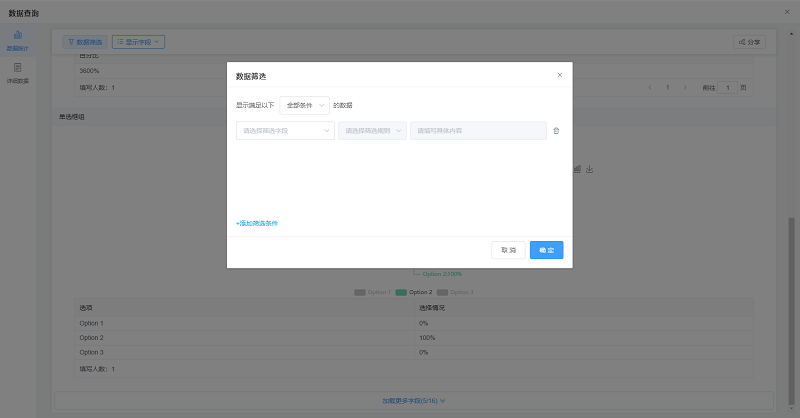Open the 显示字段 toolbar dropdown
The height and width of the screenshot is (418, 800).
138,43
